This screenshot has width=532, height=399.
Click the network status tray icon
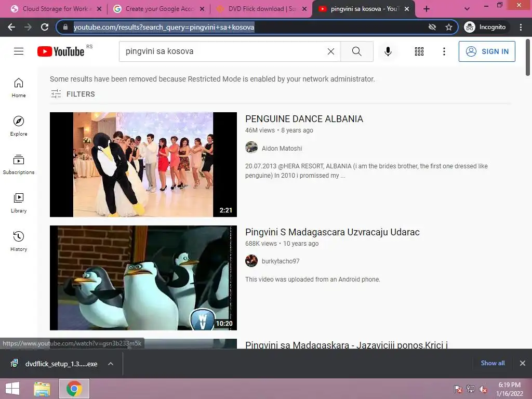coord(471,389)
